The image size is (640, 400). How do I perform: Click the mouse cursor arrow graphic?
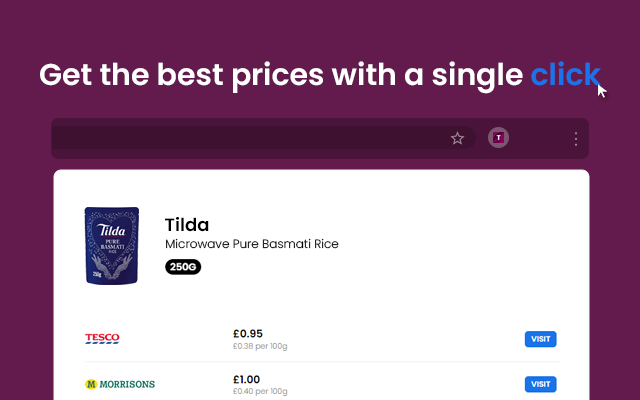click(602, 91)
